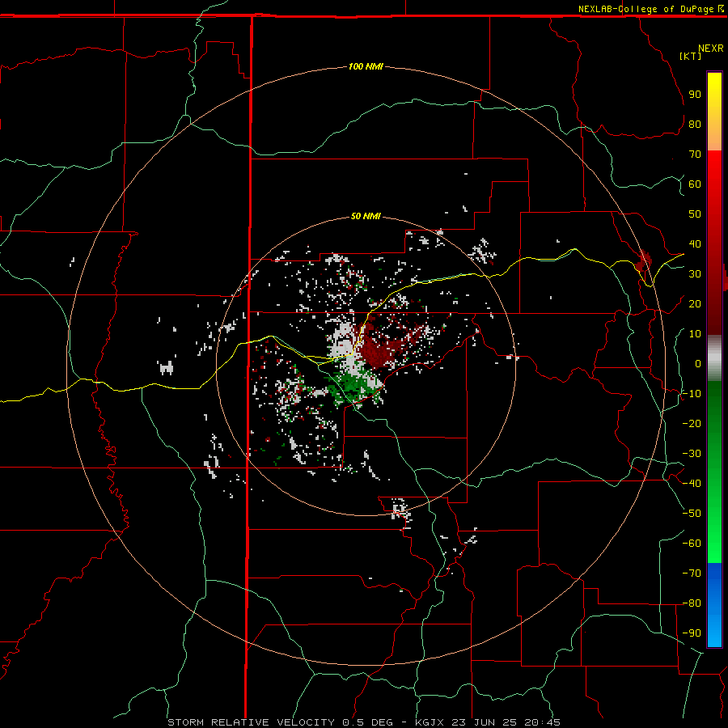Click the 40 value on velocity scale

695,244
